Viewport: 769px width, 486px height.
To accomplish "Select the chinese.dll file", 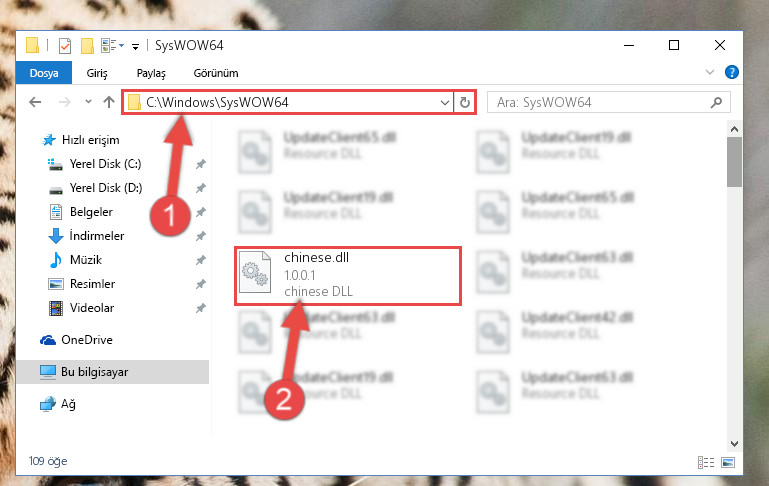I will (348, 275).
